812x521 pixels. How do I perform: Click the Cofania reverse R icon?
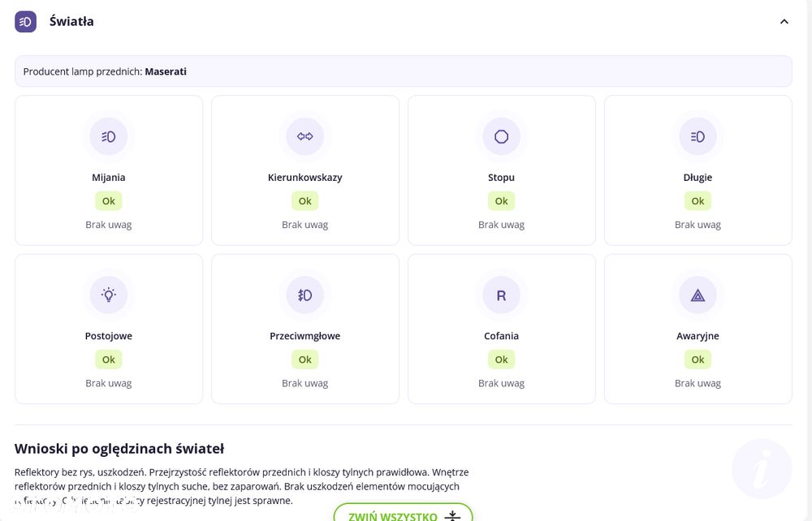pyautogui.click(x=501, y=295)
